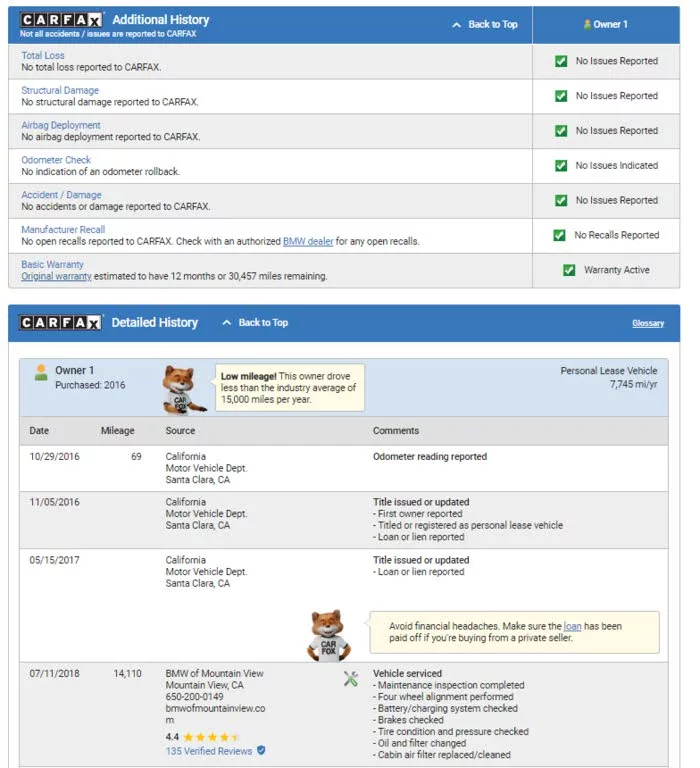Click the Owner 1 avatar icon in Detailed History
The image size is (700, 768).
[41, 373]
